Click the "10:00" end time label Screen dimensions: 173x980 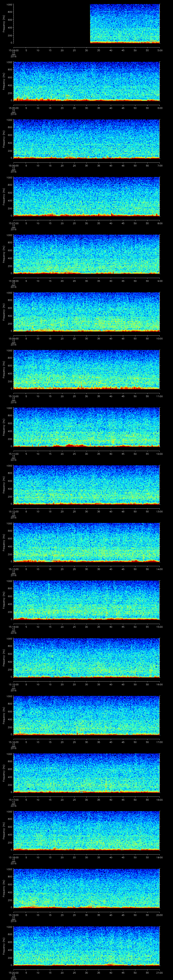[159, 339]
